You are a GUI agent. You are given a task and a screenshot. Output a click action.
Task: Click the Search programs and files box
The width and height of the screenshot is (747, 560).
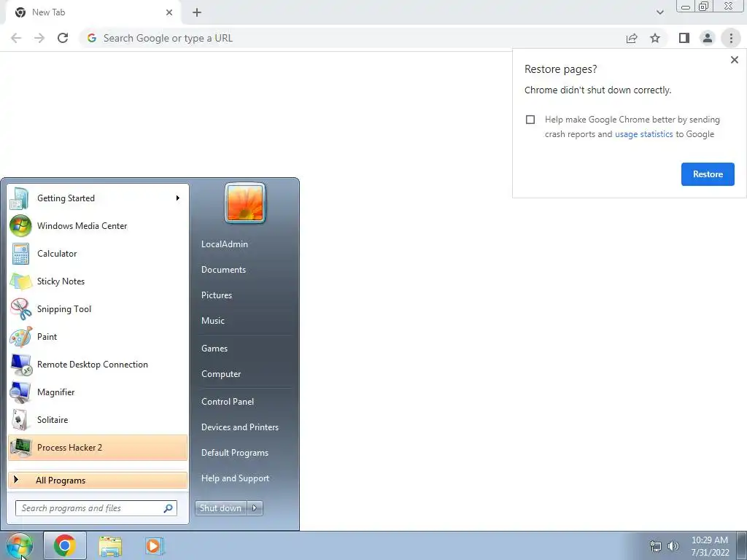96,508
